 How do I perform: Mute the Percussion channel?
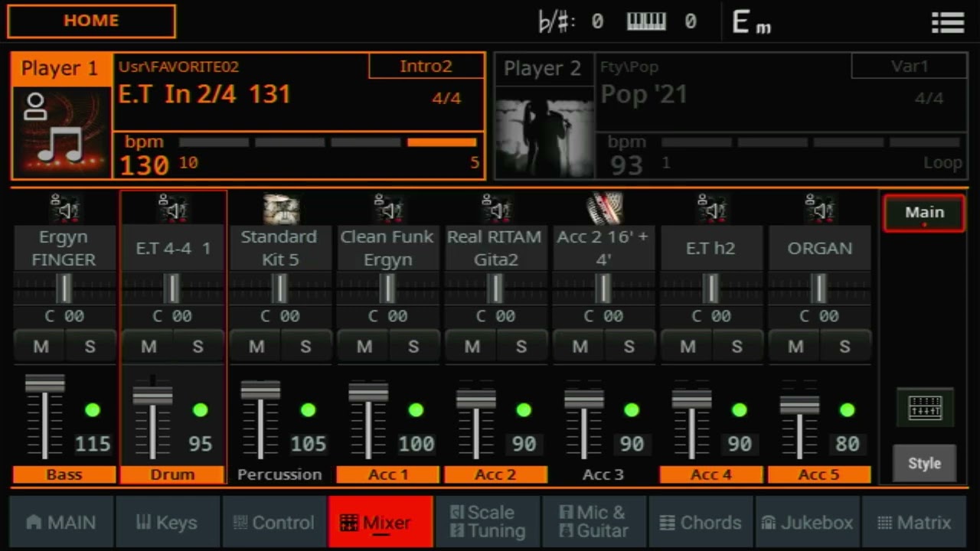pos(256,347)
